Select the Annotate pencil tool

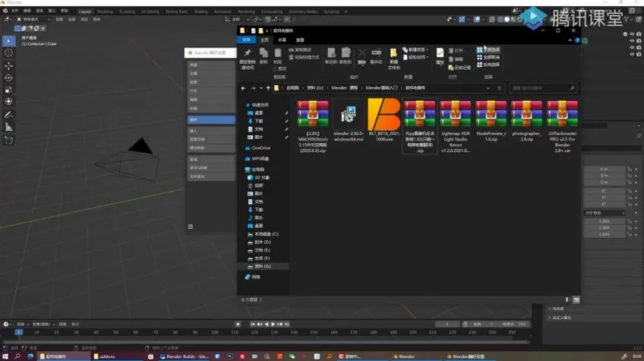click(8, 115)
